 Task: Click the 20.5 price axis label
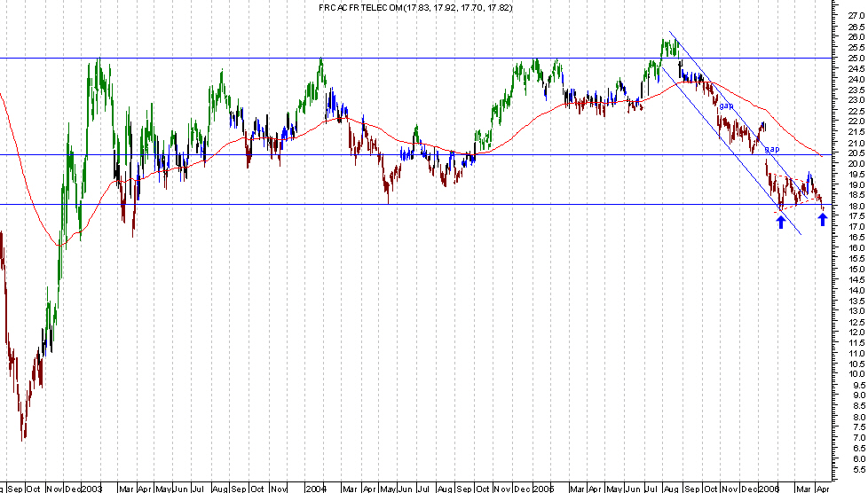[856, 153]
